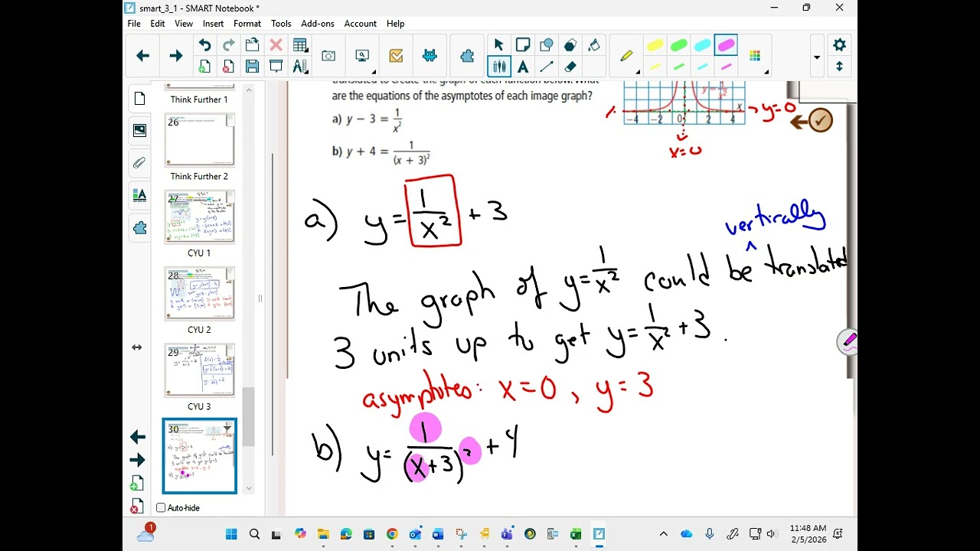Open the monster activities icon in toolbar
Image resolution: width=980 pixels, height=551 pixels.
tap(430, 56)
